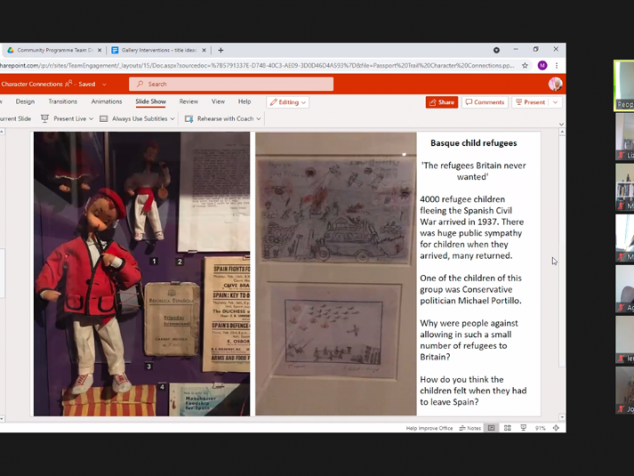Start slide show from status bar icon

point(523,428)
